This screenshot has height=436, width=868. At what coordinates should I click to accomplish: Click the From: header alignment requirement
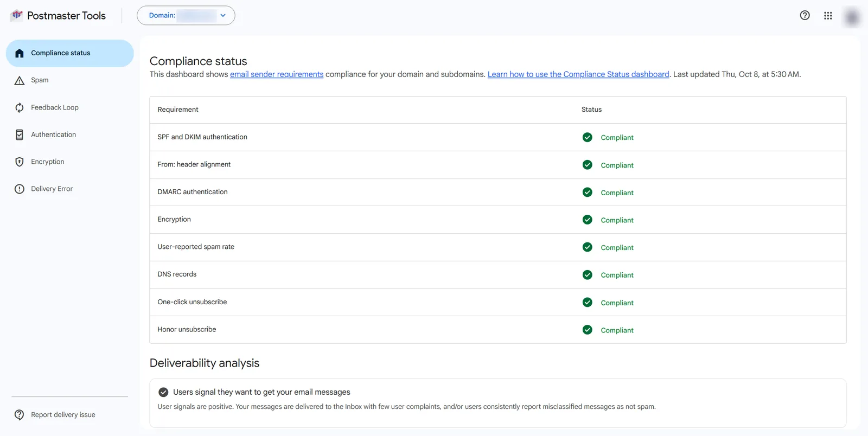click(194, 164)
